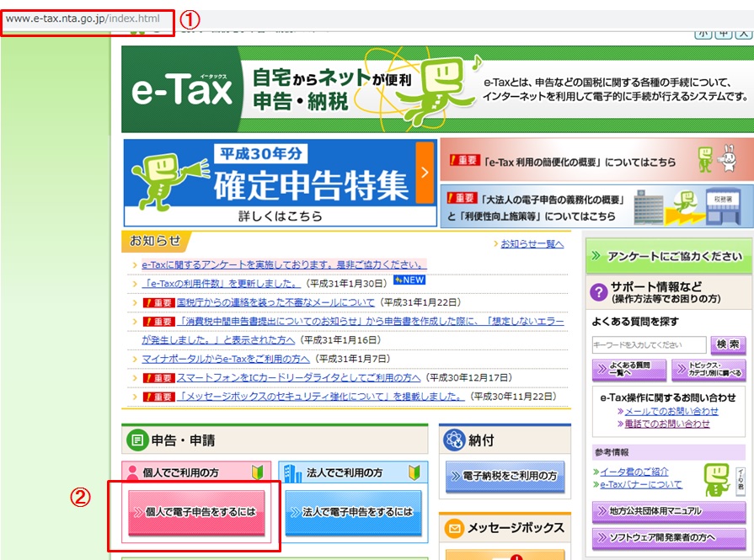
Task: Open メールでのお問い合わせ link
Action: pyautogui.click(x=671, y=412)
